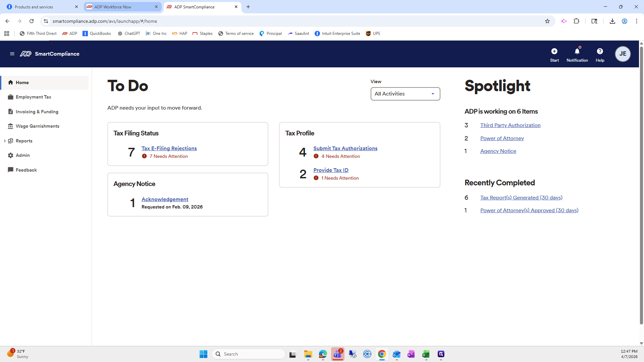Open Tax E-Filing Rejections link

point(169,148)
